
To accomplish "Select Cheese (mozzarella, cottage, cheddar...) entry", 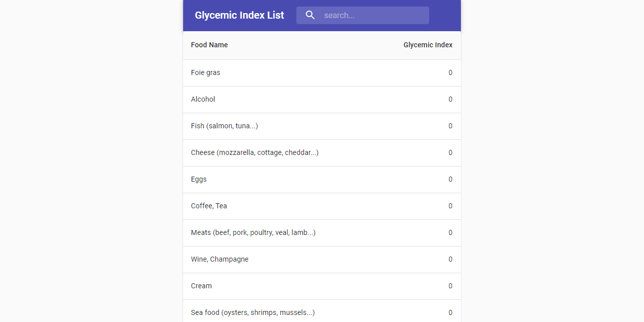I will coord(255,152).
